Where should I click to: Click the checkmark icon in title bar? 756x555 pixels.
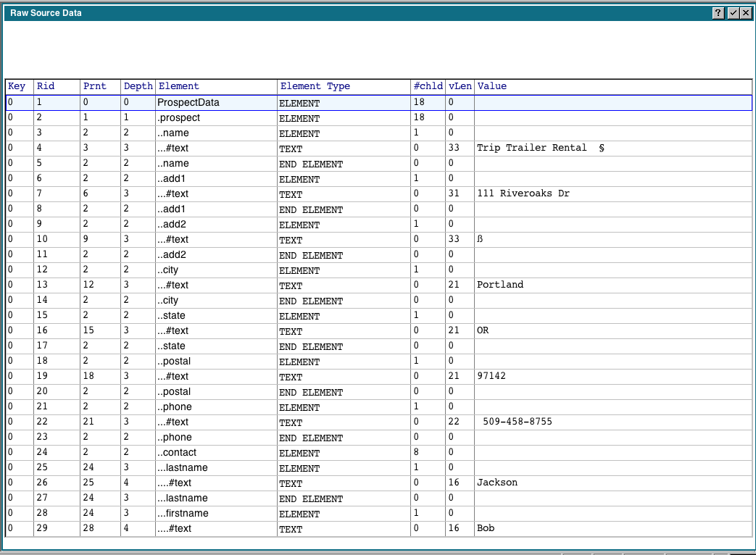pos(733,13)
